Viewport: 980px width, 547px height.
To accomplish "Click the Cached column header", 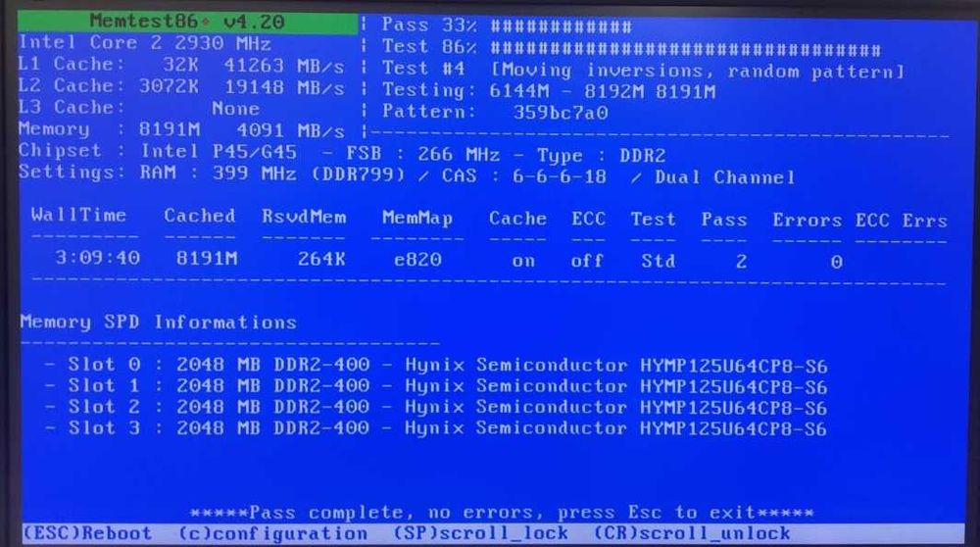I will click(x=199, y=216).
